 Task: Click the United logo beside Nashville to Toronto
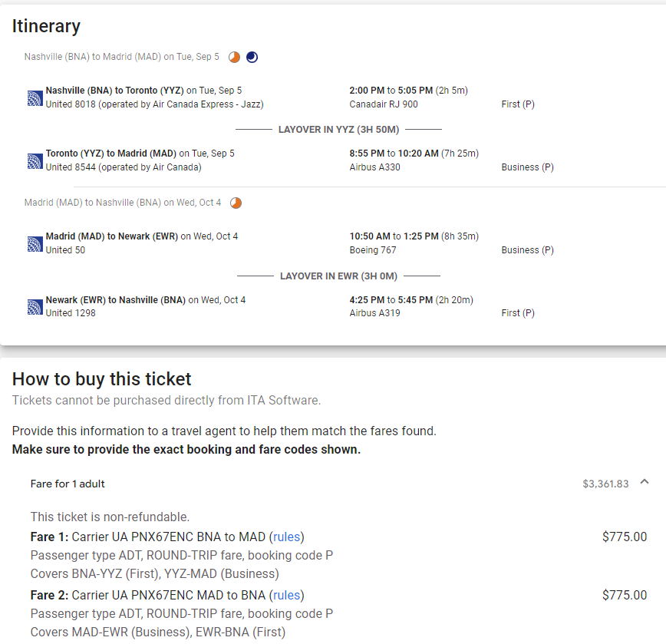point(35,97)
